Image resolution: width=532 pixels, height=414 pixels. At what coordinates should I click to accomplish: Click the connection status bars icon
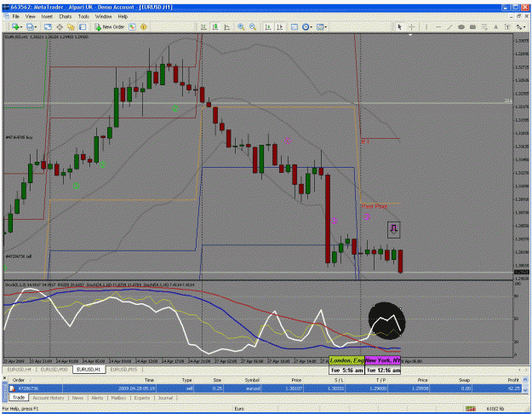[x=470, y=409]
